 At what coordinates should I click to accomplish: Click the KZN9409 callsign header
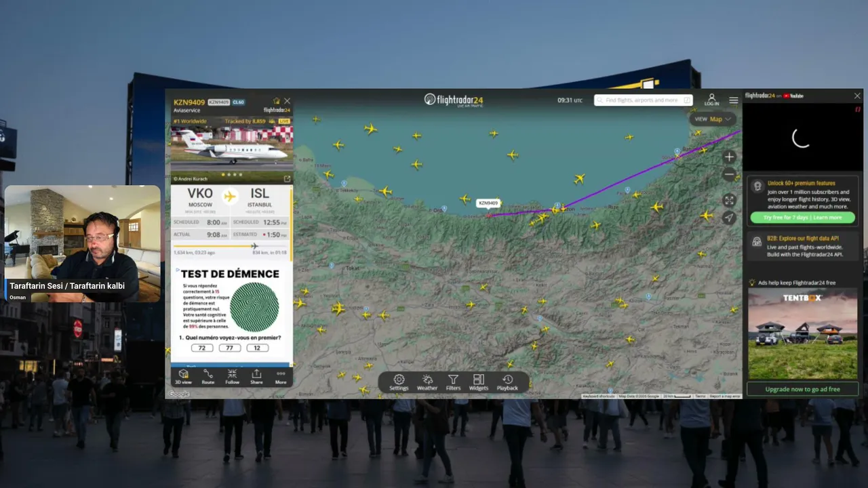pos(189,102)
